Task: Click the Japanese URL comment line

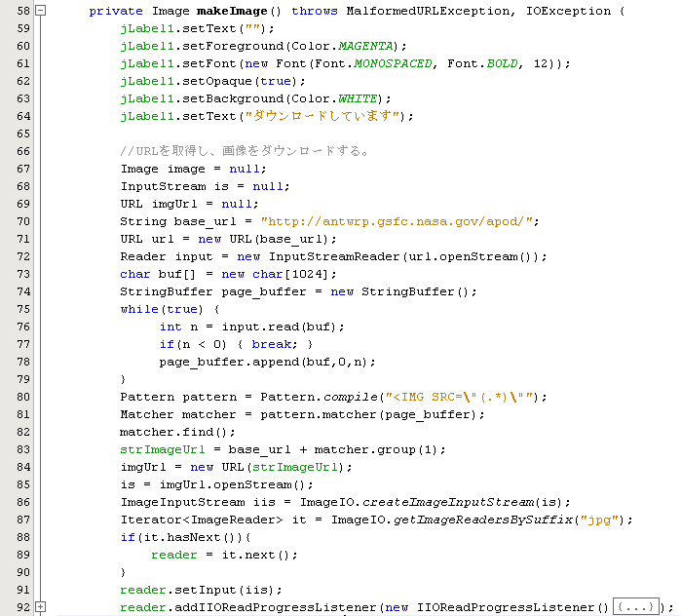Action: coord(244,151)
